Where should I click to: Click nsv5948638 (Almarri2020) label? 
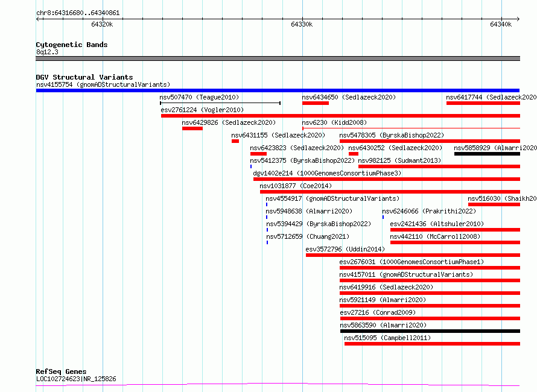[309, 211]
